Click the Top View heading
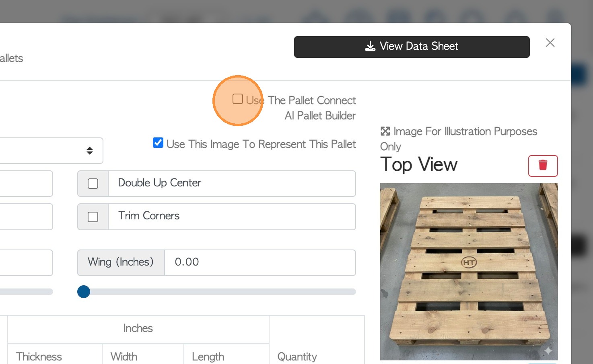Screen dimensions: 593x364 (419, 164)
